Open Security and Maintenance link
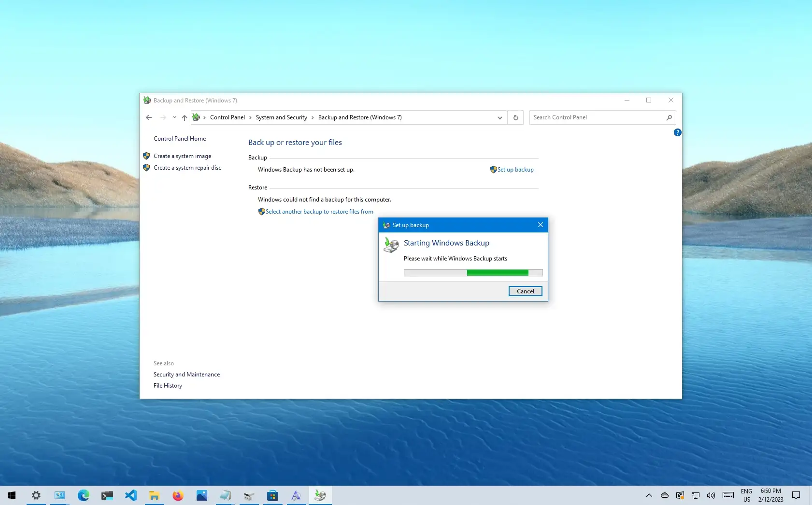Image resolution: width=812 pixels, height=505 pixels. coord(186,375)
